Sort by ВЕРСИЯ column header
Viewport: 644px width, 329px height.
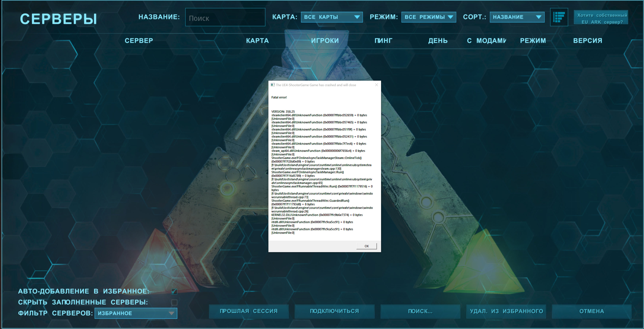point(587,41)
